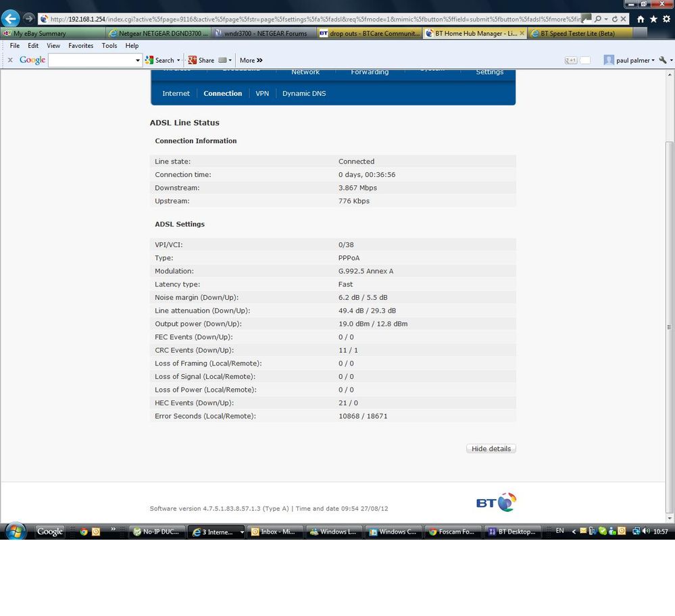Open the Inbox - Mi... taskbar button
675x616 pixels.
(x=274, y=532)
